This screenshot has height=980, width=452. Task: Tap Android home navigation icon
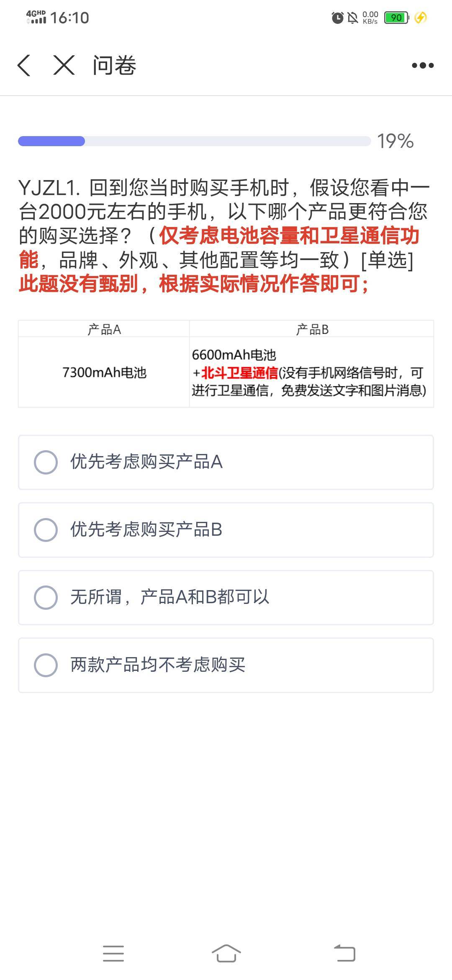(226, 954)
